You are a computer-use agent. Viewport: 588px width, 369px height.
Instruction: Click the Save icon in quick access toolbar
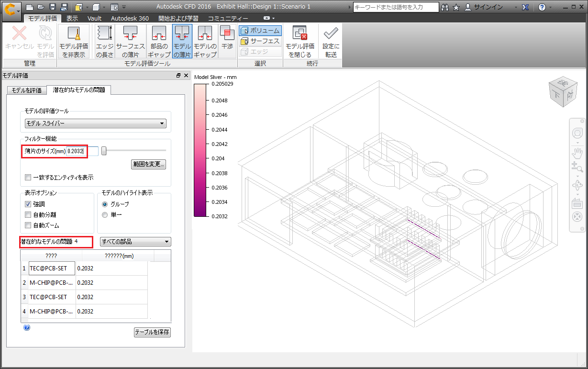[x=53, y=7]
